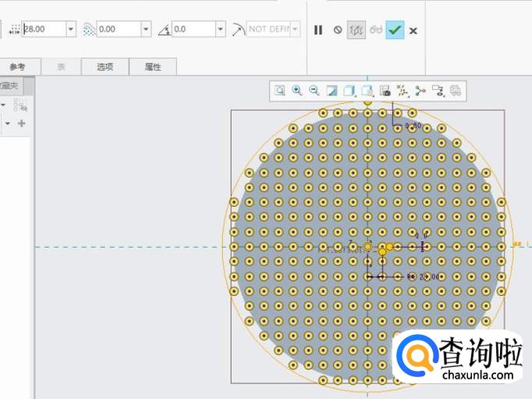Click the Repaint screen icon
This screenshot has height=399, width=532.
point(332,91)
